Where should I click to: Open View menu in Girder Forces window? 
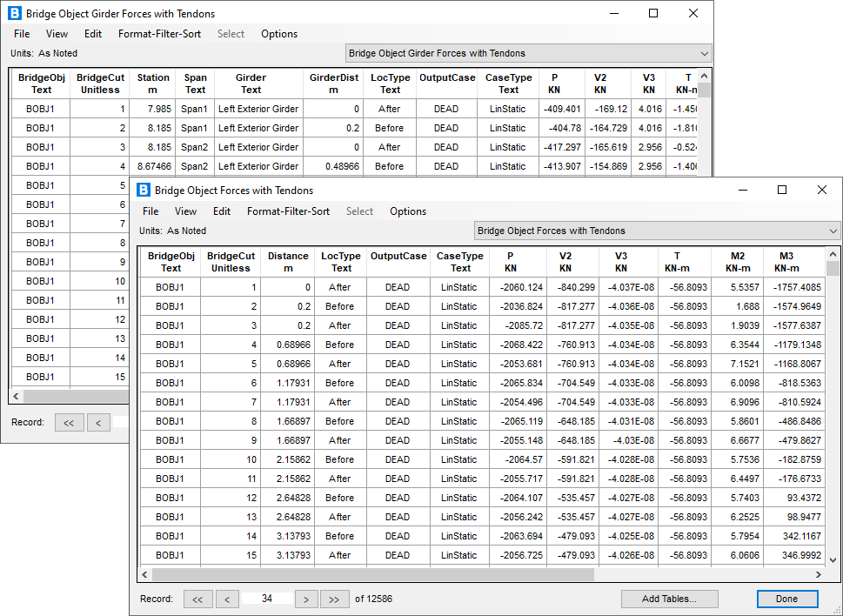pos(57,34)
